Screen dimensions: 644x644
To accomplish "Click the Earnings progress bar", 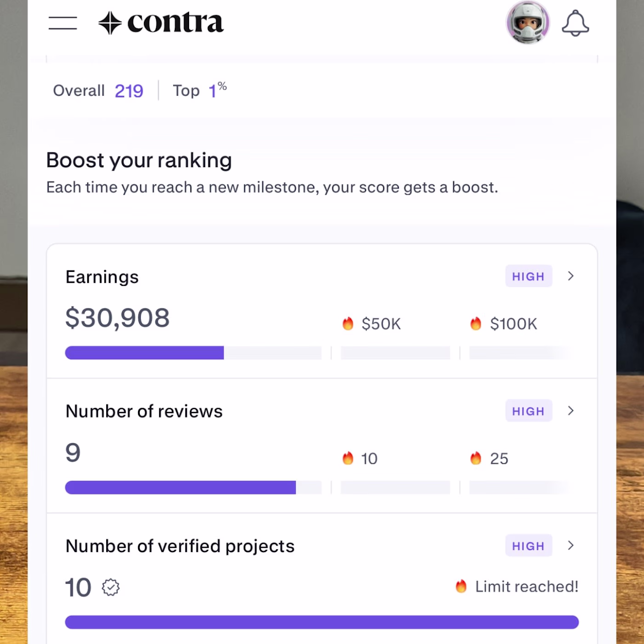I will [x=193, y=353].
